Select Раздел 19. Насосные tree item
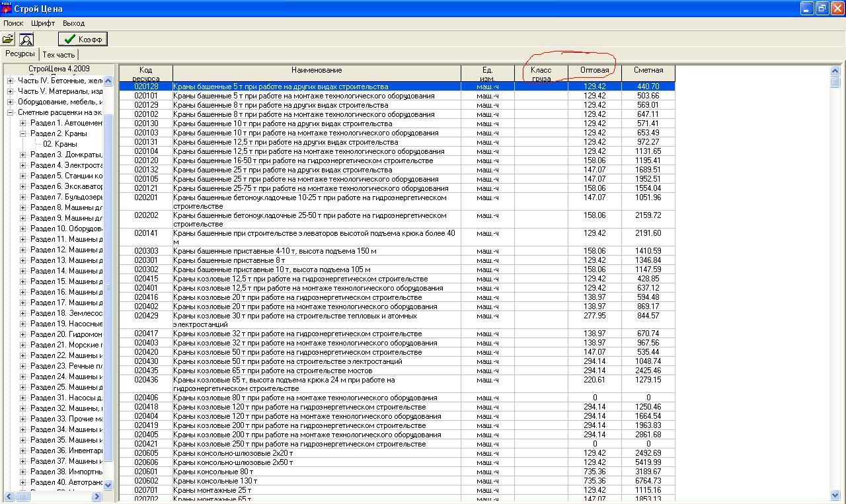The image size is (846, 504). pyautogui.click(x=66, y=324)
